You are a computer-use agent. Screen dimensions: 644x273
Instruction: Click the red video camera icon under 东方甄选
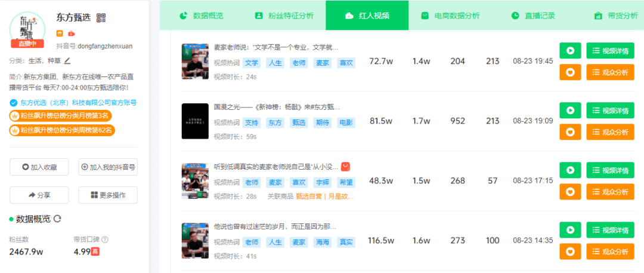tap(72, 33)
